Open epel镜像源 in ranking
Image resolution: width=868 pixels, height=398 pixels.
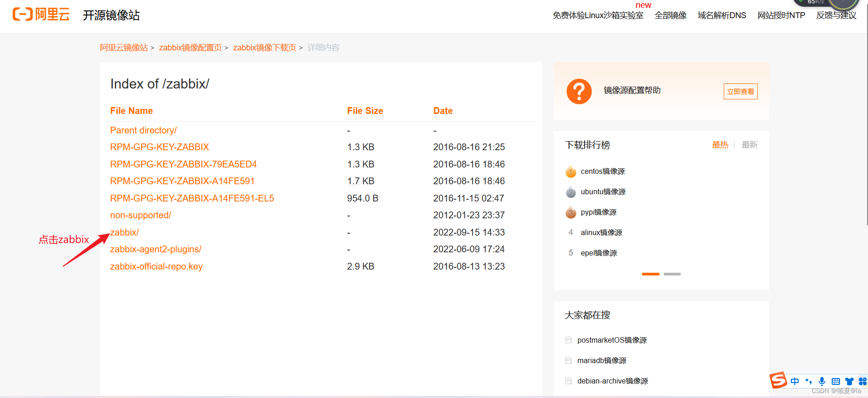(599, 253)
